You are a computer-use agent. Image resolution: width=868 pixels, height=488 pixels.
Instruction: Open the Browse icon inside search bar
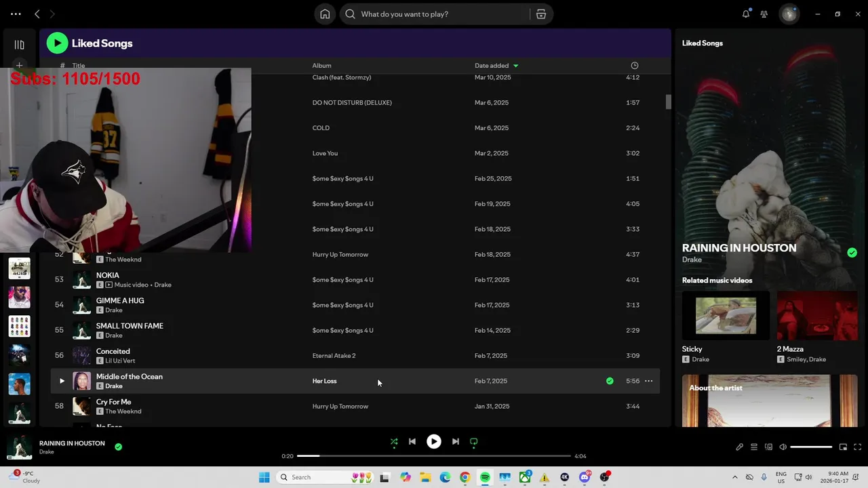[x=540, y=14]
